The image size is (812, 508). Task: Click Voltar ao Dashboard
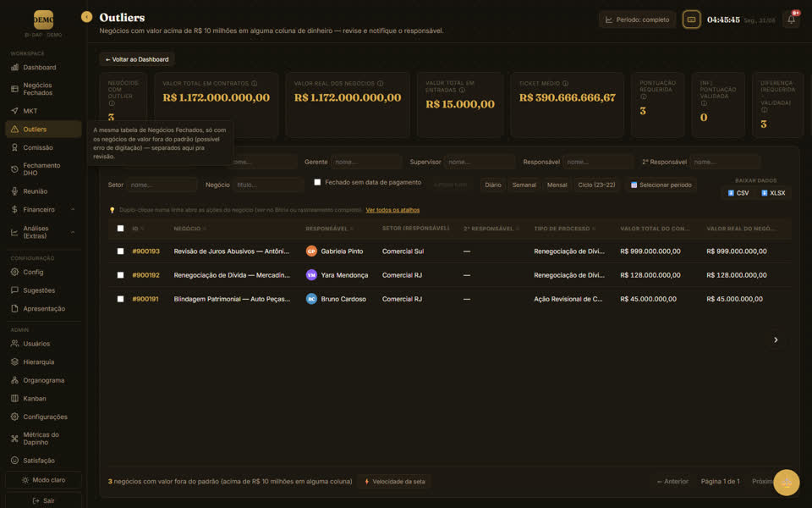click(137, 59)
